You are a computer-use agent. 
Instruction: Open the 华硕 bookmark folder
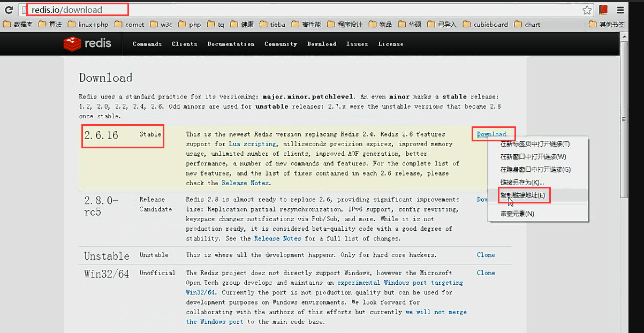(410, 24)
